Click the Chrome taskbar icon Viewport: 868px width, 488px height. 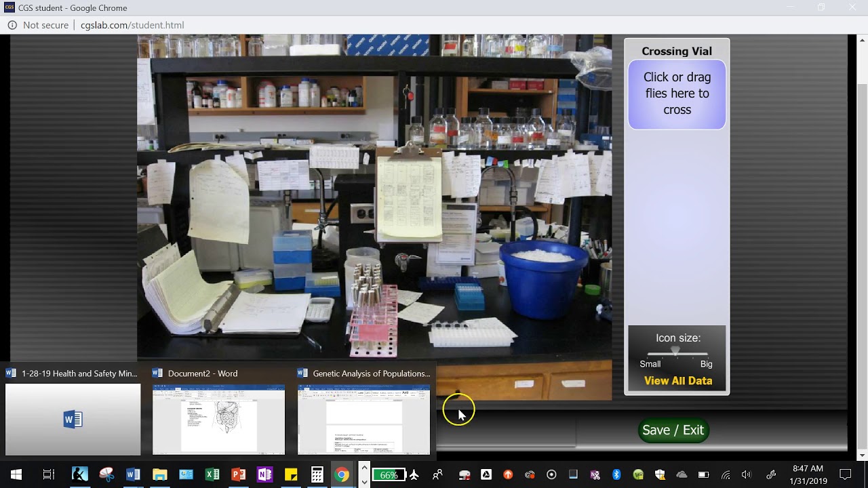342,474
